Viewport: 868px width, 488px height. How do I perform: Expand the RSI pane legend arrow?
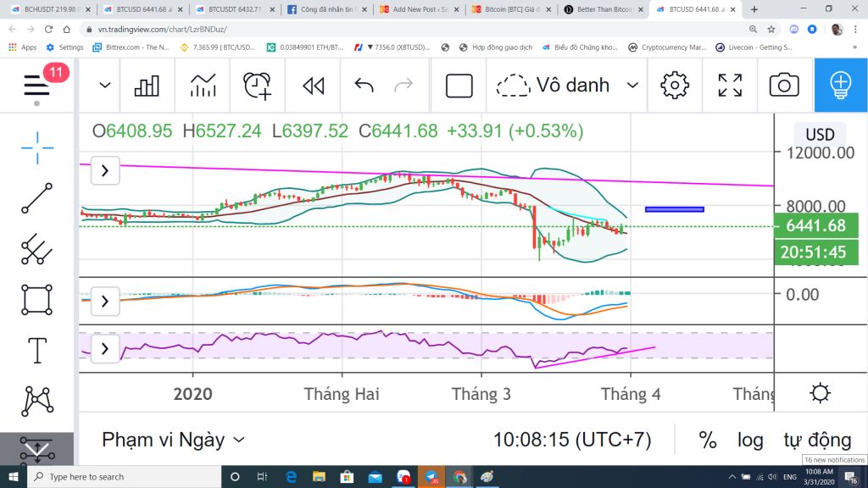(x=105, y=348)
